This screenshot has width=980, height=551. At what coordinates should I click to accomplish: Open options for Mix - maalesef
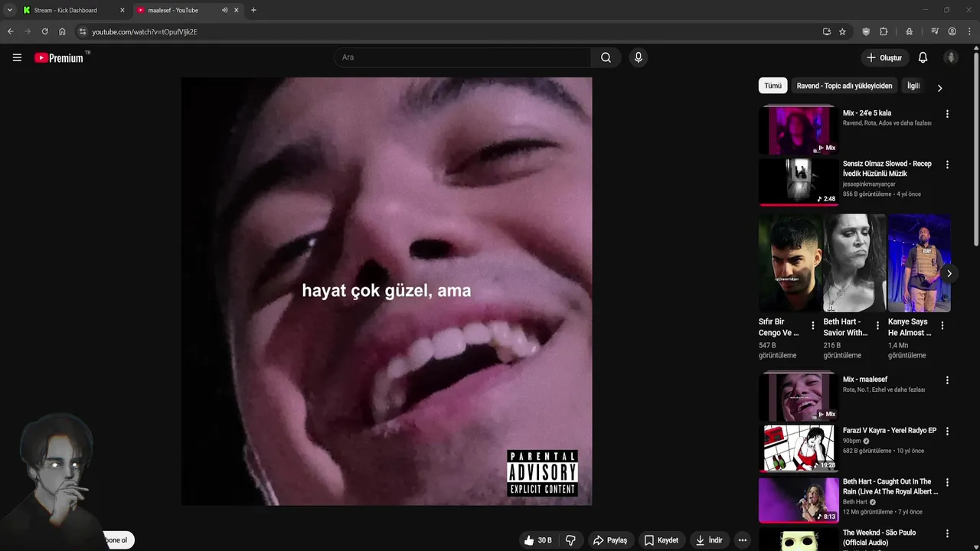(x=947, y=380)
